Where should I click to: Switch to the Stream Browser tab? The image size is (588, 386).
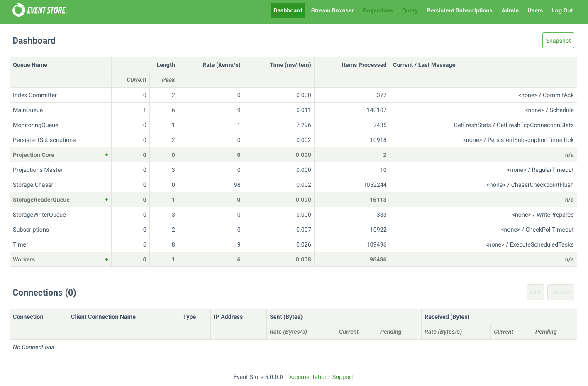tap(332, 10)
